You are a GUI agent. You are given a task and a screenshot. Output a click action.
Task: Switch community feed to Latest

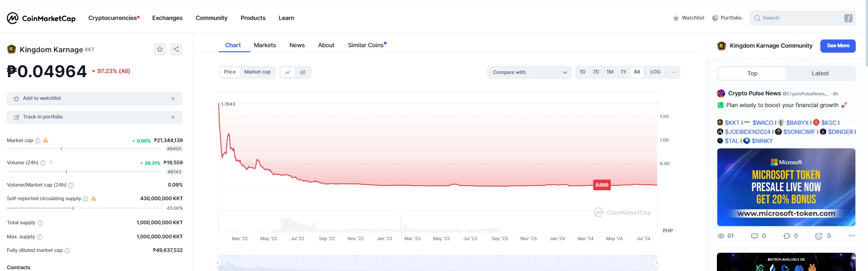point(820,74)
